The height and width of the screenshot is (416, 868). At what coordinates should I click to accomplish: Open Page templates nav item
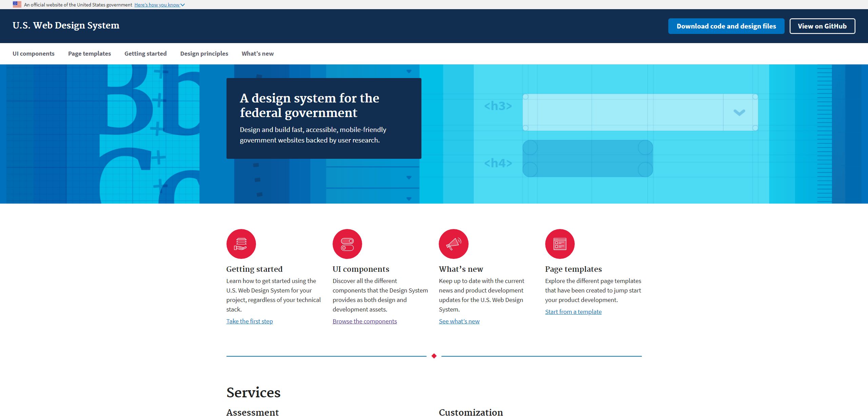(90, 54)
